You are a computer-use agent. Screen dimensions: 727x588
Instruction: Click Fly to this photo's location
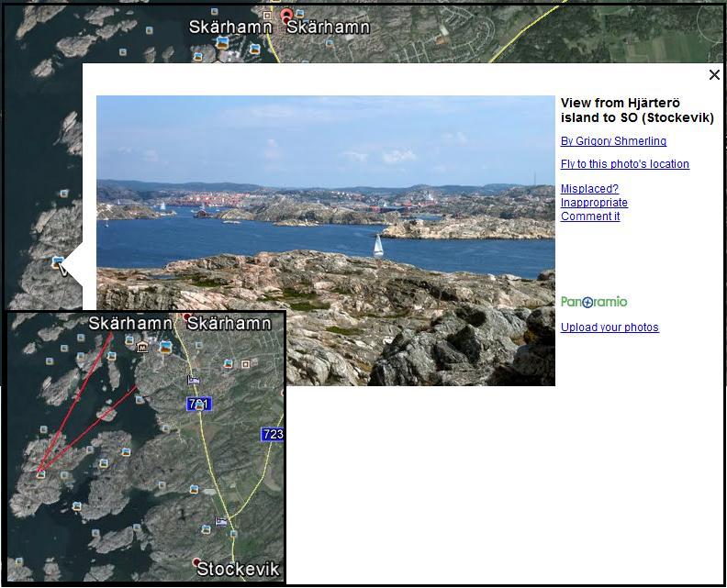[x=624, y=163]
